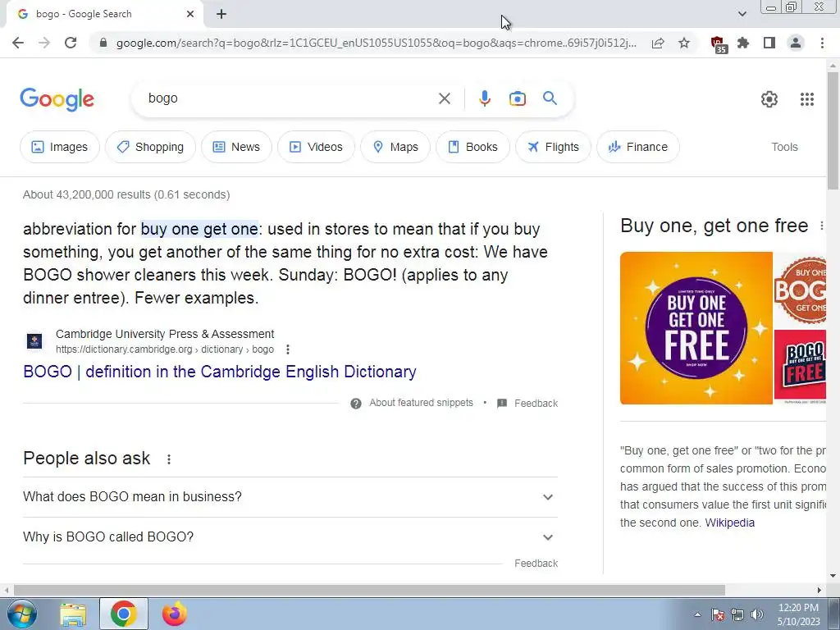
Task: Click the Chrome taskbar icon
Action: [124, 614]
